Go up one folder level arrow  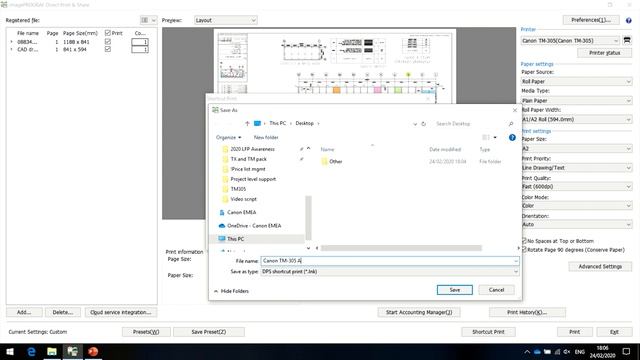tap(247, 123)
